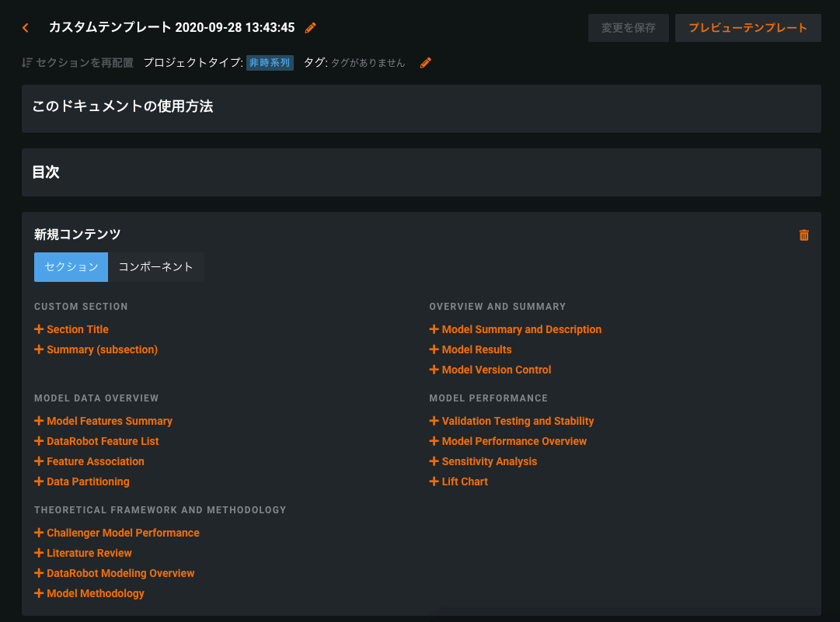Click the plus icon beside Lift Chart
Viewport: 840px width, 622px height.
434,481
